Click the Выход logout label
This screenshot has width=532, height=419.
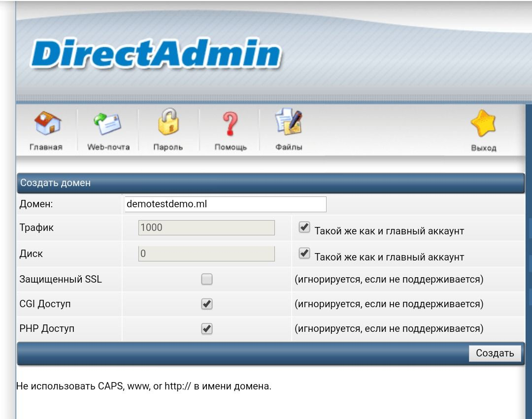click(484, 148)
